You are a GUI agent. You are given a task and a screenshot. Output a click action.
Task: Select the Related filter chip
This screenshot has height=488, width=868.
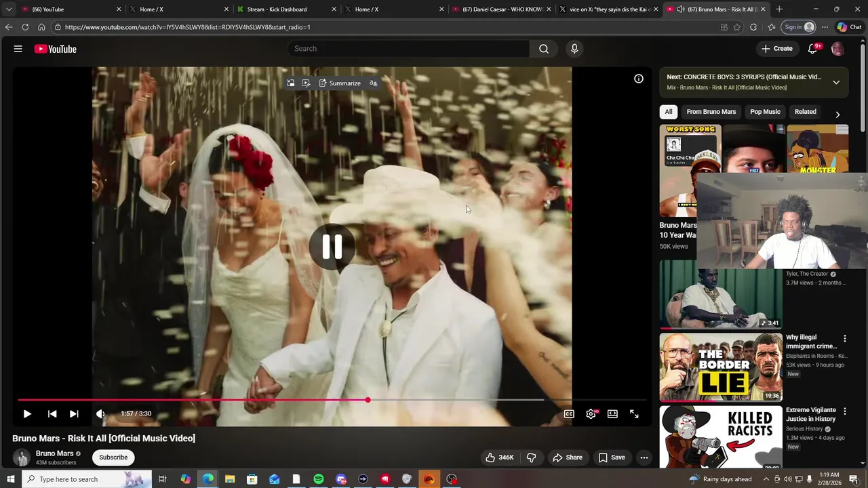(806, 112)
